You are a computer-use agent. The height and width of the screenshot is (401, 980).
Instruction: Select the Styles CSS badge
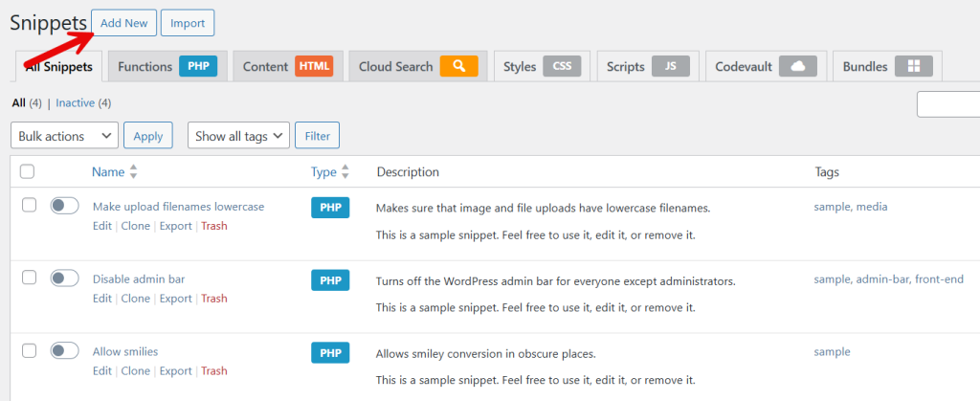pos(561,67)
